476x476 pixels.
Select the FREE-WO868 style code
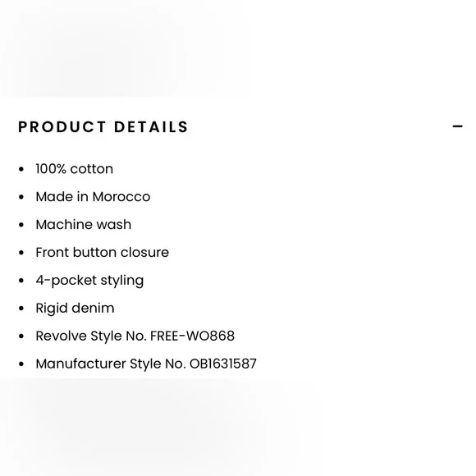(193, 336)
